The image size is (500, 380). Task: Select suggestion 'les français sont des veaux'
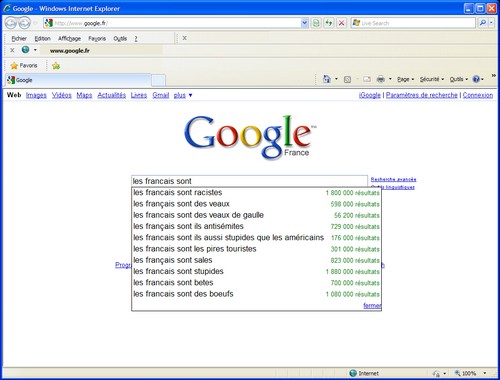(x=256, y=204)
